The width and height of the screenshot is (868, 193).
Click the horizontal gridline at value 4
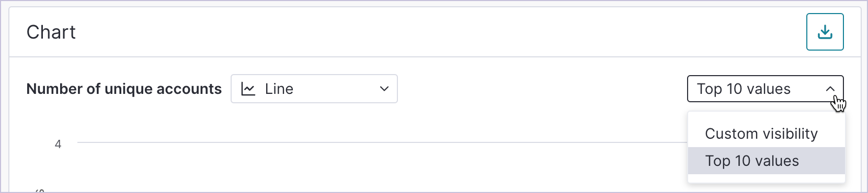[x=382, y=142]
